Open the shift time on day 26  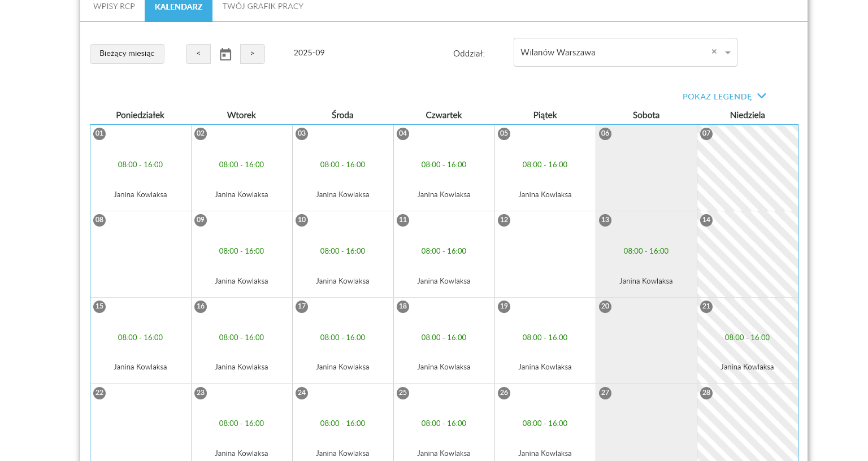coord(545,424)
